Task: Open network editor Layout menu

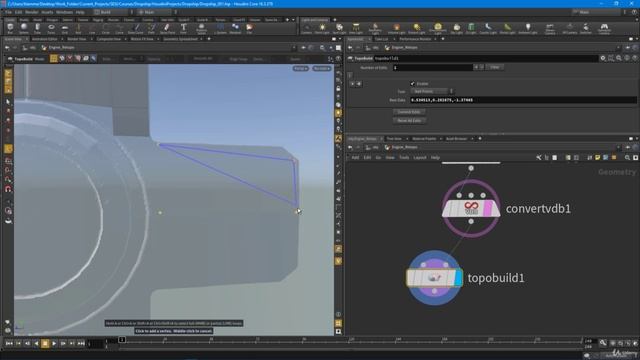Action: (x=420, y=158)
